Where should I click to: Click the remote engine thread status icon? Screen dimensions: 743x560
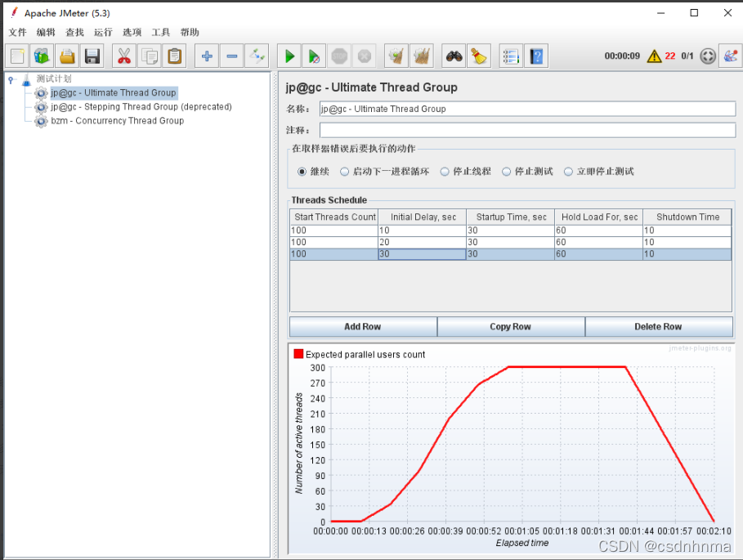point(708,56)
